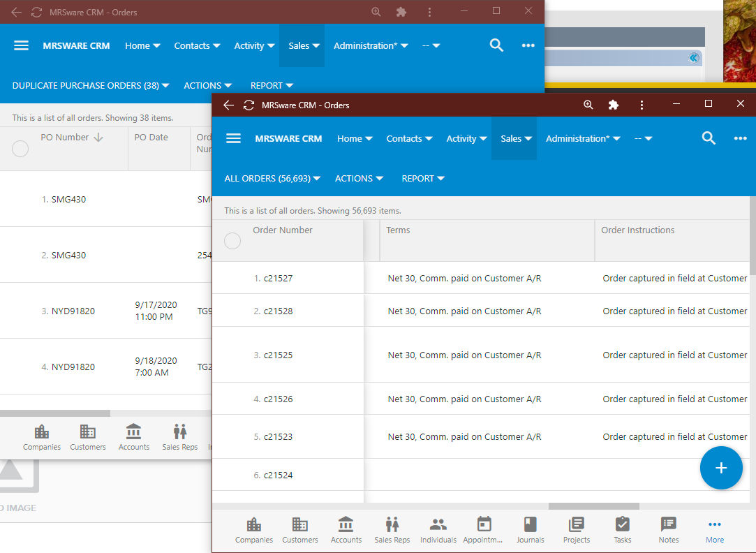Screen dimensions: 756x553
Task: Open Tasks in the bottom bar
Action: click(x=622, y=530)
